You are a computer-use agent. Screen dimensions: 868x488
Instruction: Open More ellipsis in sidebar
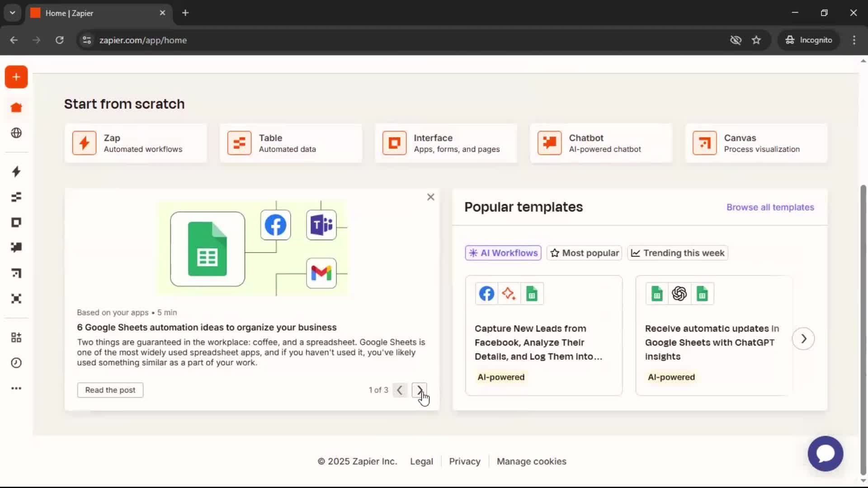[x=16, y=388]
